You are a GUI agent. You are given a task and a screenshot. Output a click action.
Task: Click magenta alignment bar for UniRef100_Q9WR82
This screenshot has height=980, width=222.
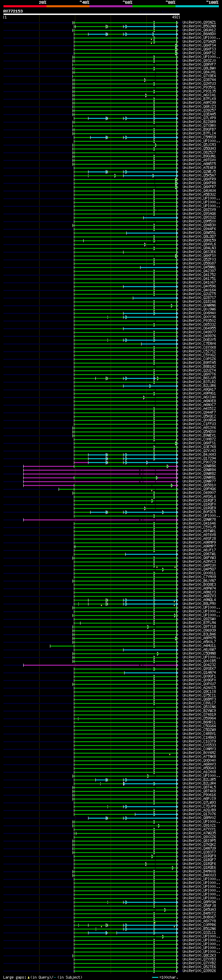pyautogui.click(x=100, y=473)
